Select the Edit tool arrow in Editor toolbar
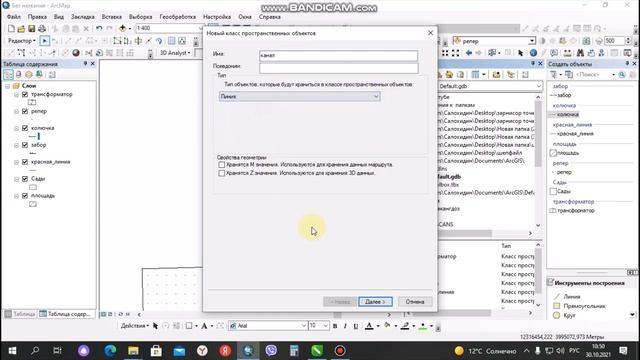The image size is (640, 360). [x=44, y=41]
